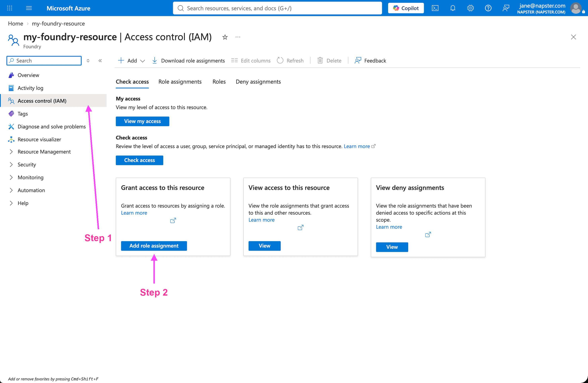The image size is (588, 383).
Task: Open Cloud Shell from the top bar
Action: click(435, 8)
